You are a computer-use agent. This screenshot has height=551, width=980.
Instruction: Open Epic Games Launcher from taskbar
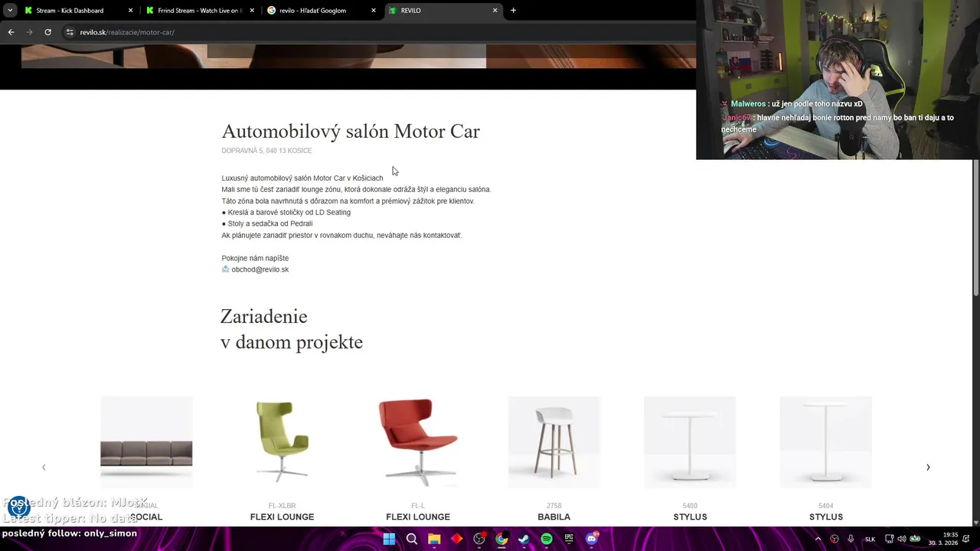pos(569,539)
